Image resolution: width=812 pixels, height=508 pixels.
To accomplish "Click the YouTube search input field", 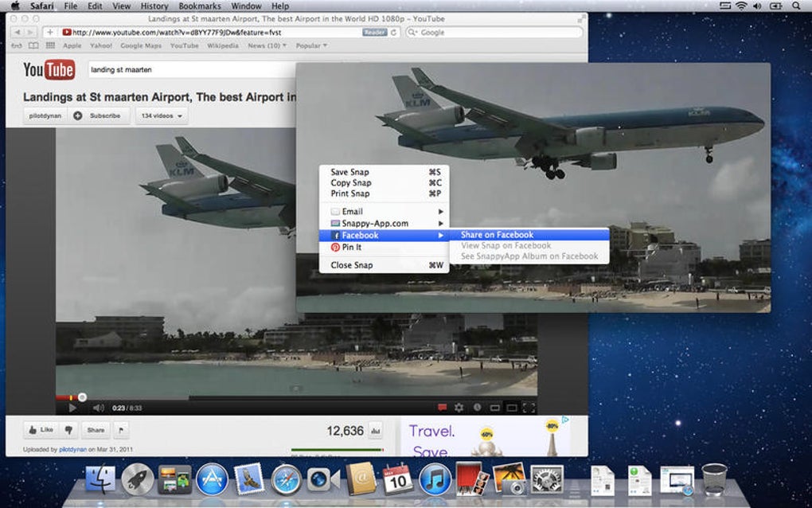I will pyautogui.click(x=192, y=69).
